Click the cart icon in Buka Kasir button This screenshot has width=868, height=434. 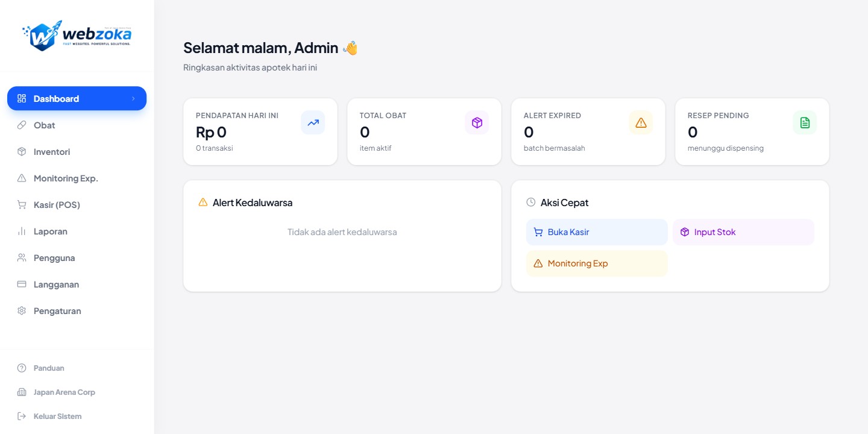click(x=538, y=232)
